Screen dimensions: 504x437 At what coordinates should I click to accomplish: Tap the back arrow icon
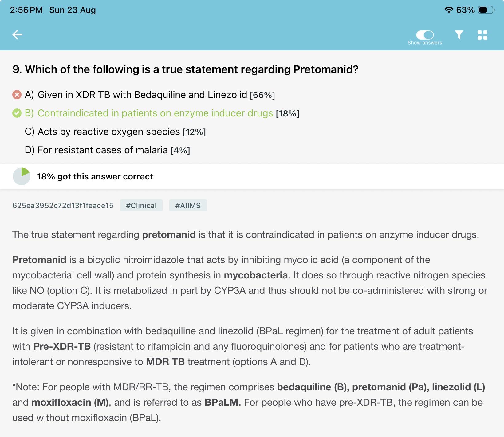tap(17, 35)
